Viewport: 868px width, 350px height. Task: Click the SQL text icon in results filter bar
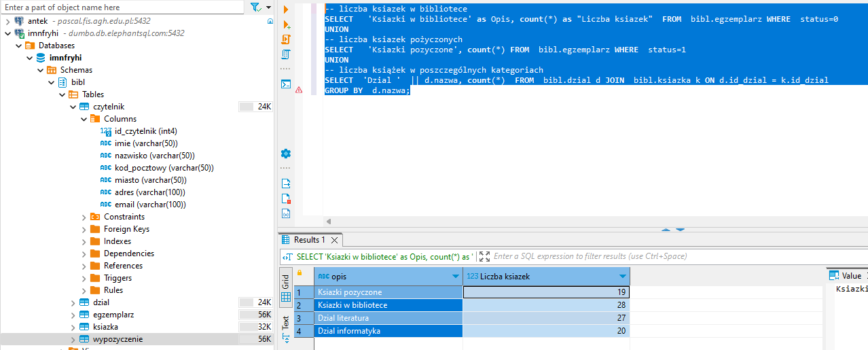pyautogui.click(x=288, y=256)
